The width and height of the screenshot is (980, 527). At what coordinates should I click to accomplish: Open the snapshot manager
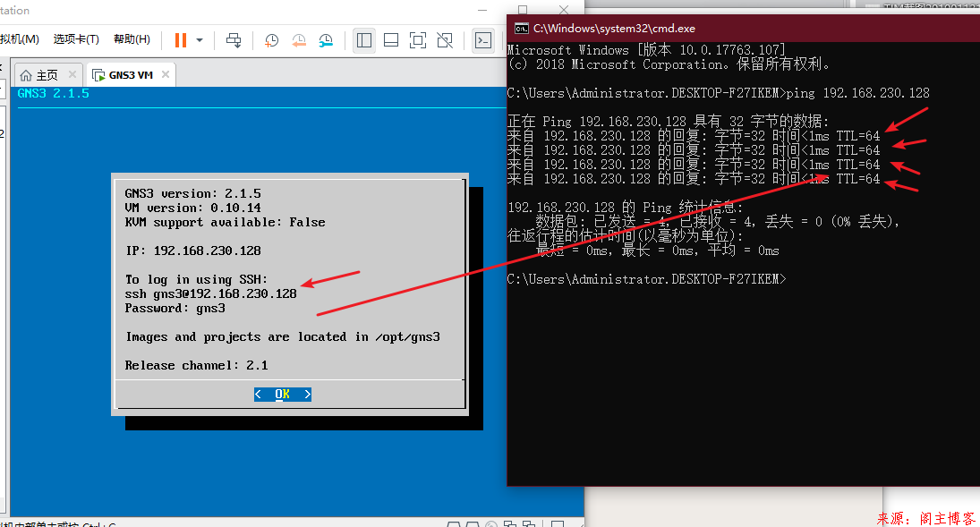326,40
